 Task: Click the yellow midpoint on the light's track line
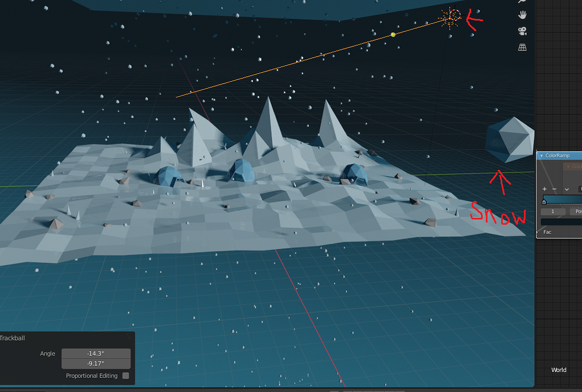(393, 35)
